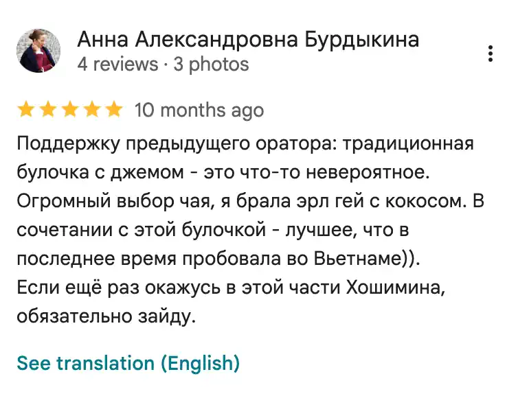Screen dimensions: 518x420
Task: Open Анна Александровна Бурдыкина's profile name
Action: pyautogui.click(x=247, y=39)
